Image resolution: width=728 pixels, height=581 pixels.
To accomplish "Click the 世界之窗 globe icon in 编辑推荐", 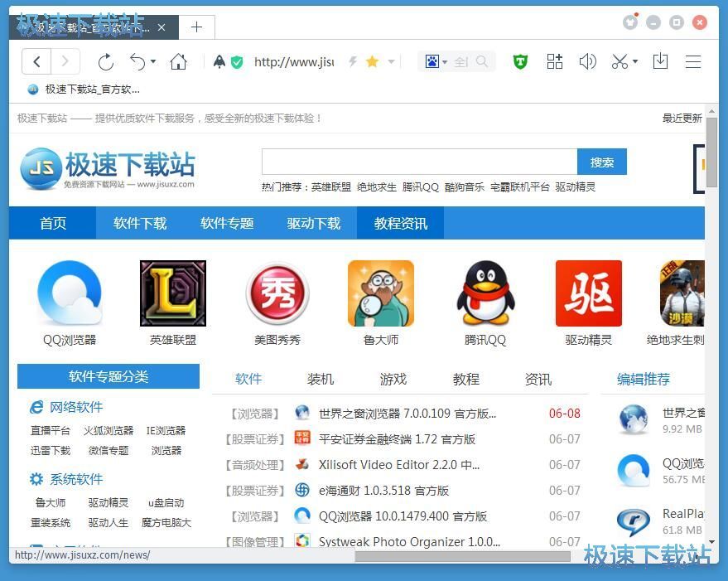I will [634, 419].
